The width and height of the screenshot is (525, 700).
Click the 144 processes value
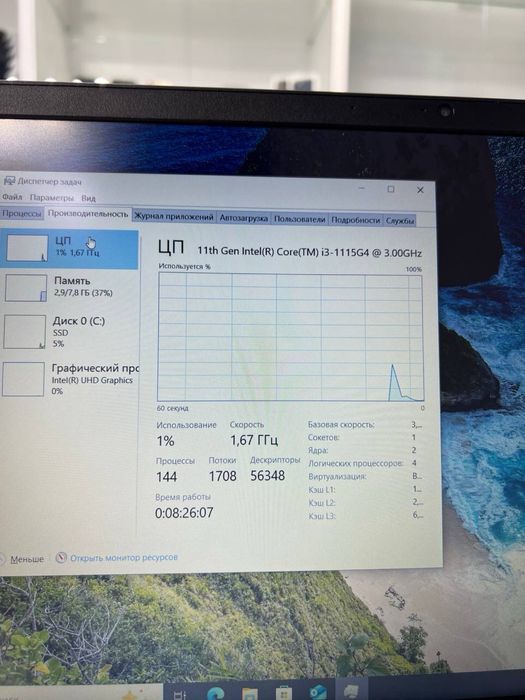click(167, 477)
